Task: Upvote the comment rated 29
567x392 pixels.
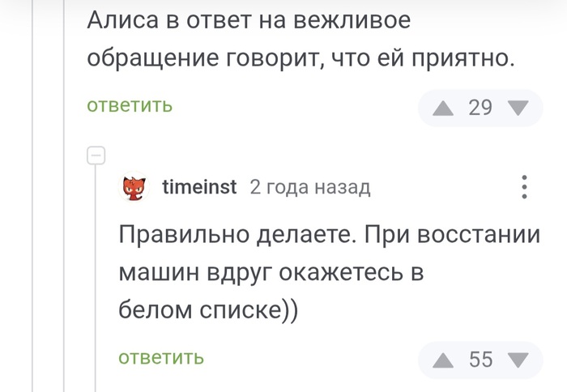Action: tap(443, 109)
